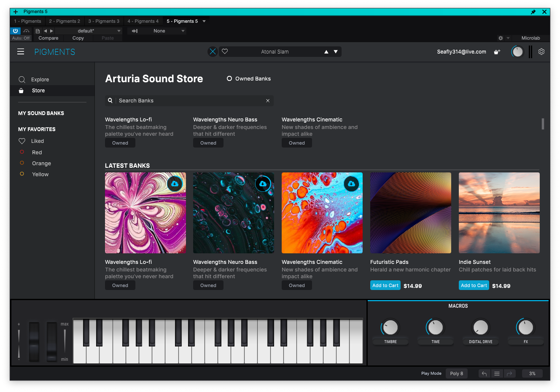Select Liked favorites filter

31,141
